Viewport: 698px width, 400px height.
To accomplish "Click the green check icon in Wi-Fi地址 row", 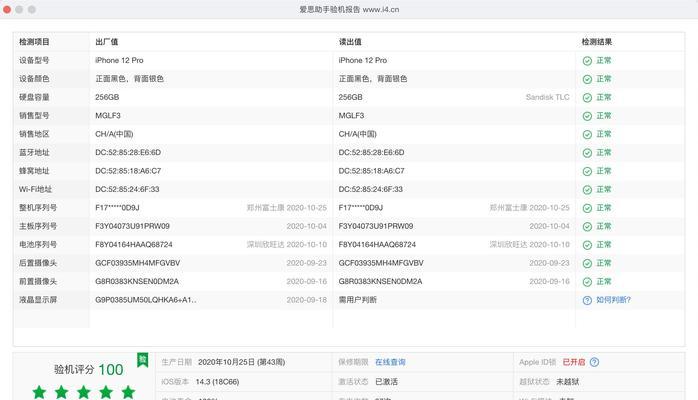I will click(x=587, y=190).
